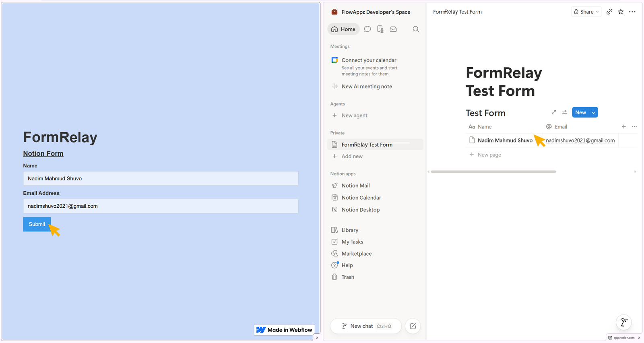Click the Trash label in sidebar
Viewport: 644px width, 343px height.
348,277
